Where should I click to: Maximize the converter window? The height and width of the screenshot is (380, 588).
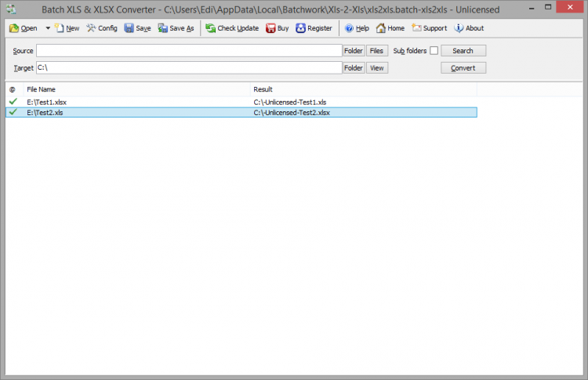[x=548, y=8]
